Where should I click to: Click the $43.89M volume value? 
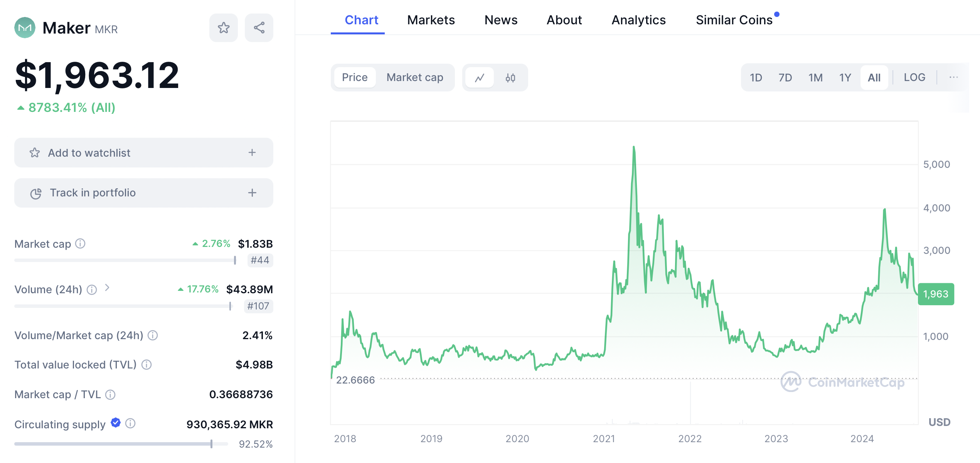pos(249,289)
